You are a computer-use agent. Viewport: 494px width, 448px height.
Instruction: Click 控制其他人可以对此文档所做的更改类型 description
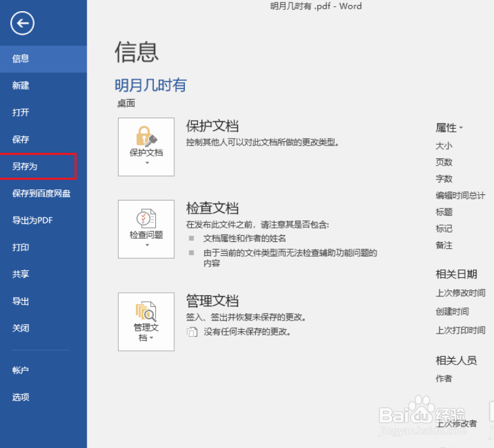pyautogui.click(x=262, y=142)
